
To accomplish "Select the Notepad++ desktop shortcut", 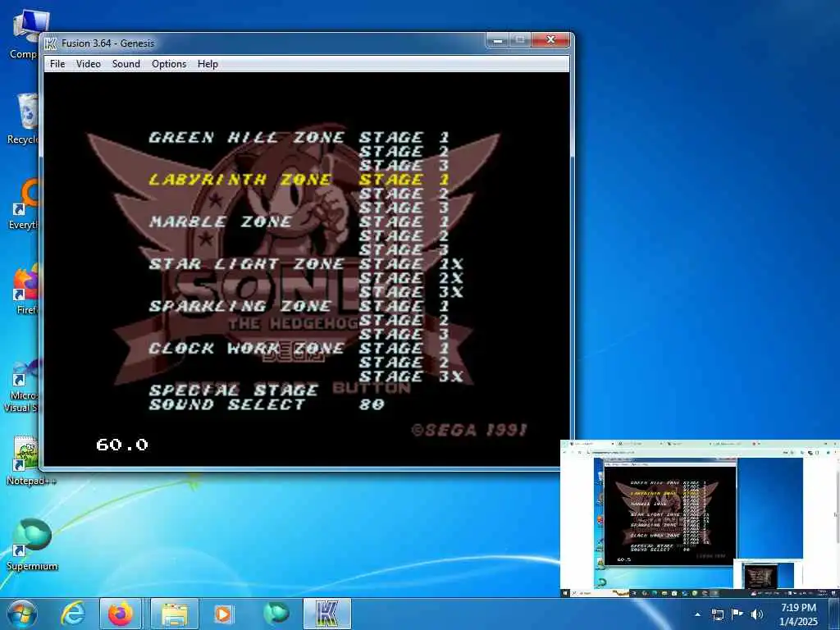I will click(x=25, y=460).
